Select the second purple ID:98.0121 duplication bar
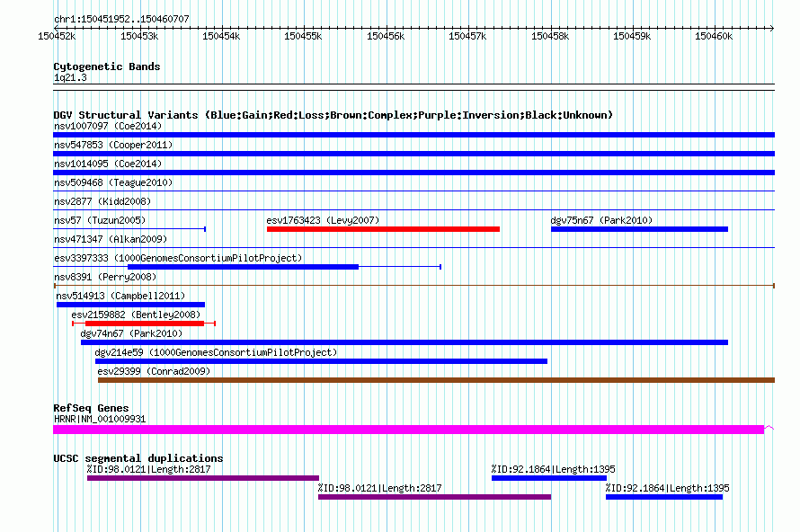Image resolution: width=800 pixels, height=532 pixels. click(435, 497)
